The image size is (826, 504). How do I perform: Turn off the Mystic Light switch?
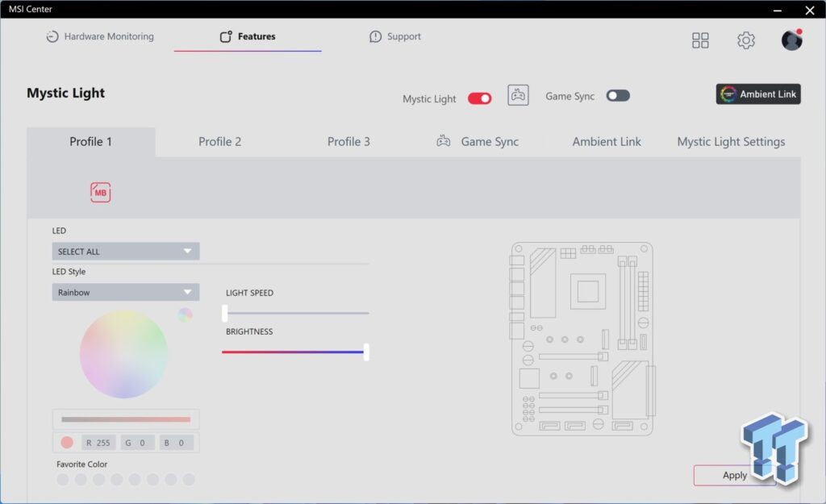point(479,98)
